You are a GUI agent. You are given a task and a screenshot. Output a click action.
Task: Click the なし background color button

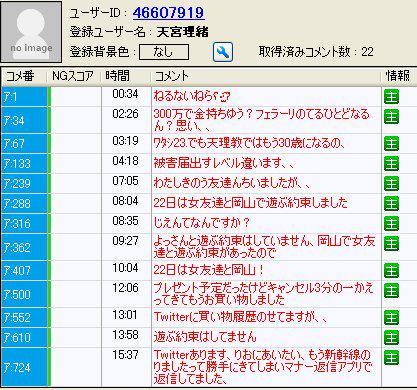point(164,52)
